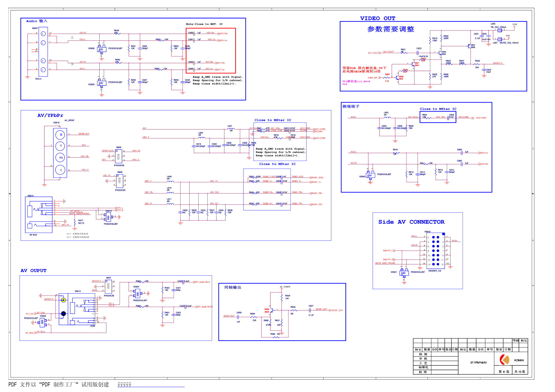555x392 pixels.
Task: Click the 'AV_Rout' port label
Action: coord(29,333)
